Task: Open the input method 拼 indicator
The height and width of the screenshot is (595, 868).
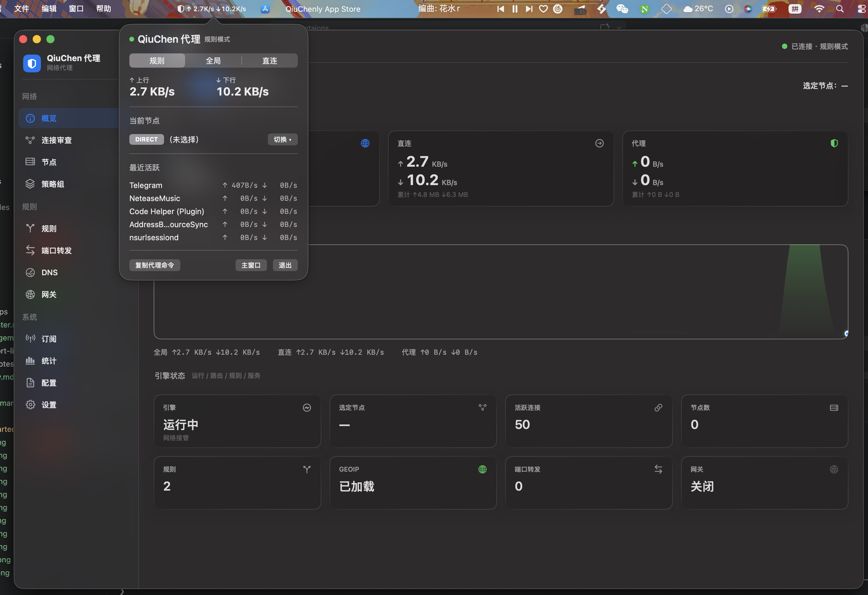Action: tap(795, 9)
